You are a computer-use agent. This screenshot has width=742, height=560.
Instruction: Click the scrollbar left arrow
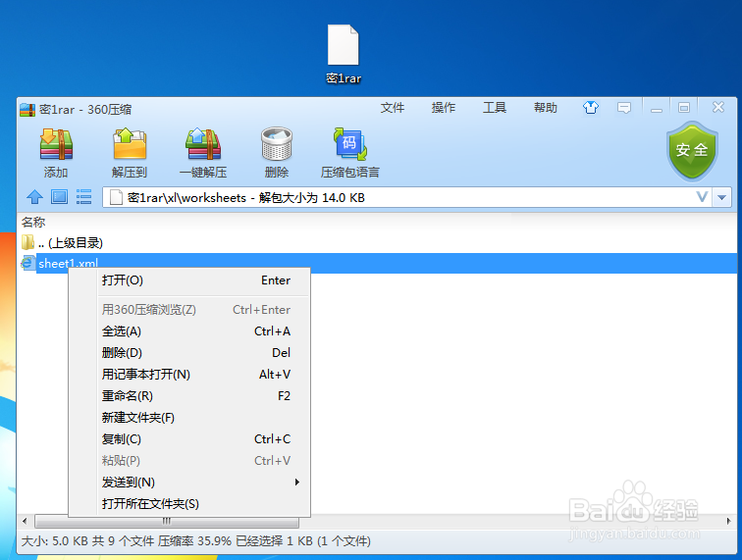25,521
